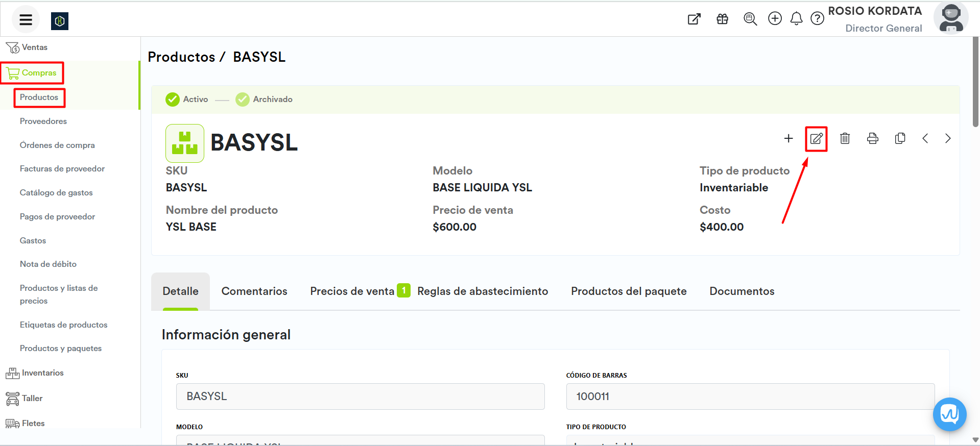Click the edit product pencil icon
Viewport: 980px width, 446px height.
tap(816, 138)
